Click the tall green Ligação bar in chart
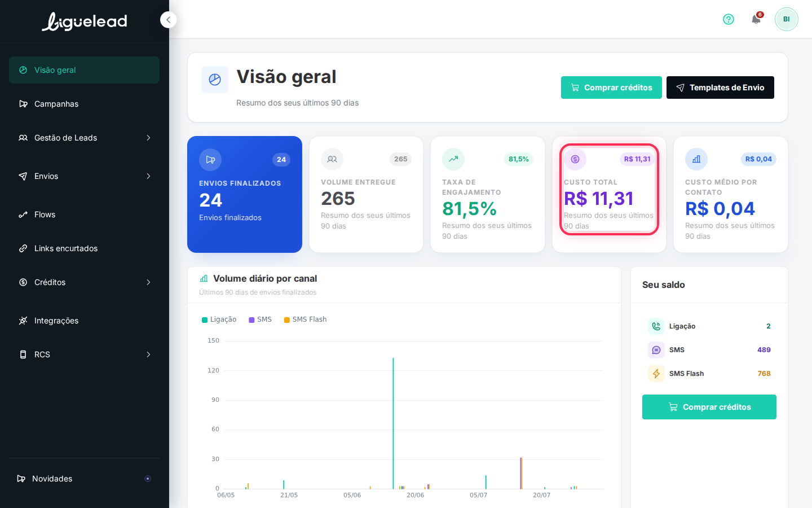Image resolution: width=812 pixels, height=508 pixels. click(393, 423)
